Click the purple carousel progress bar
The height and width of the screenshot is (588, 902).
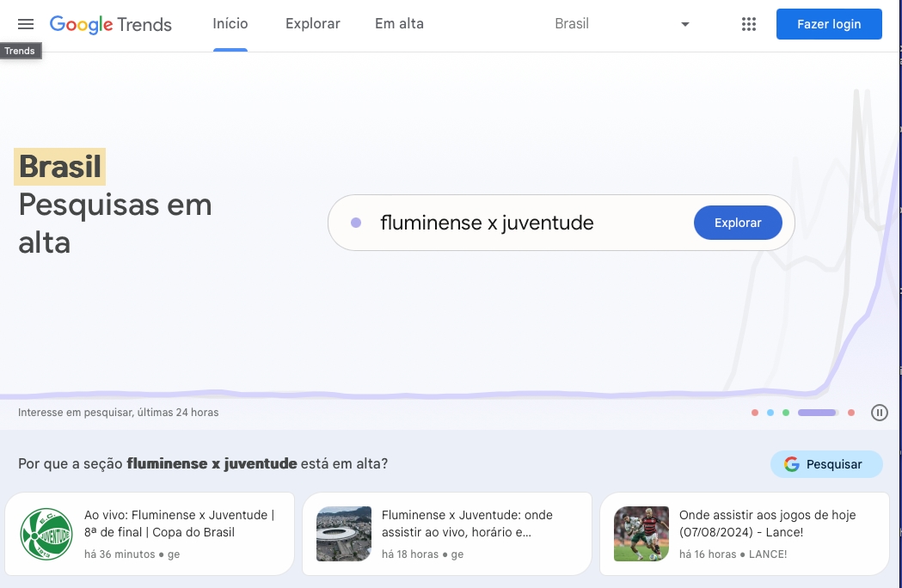[x=817, y=413]
